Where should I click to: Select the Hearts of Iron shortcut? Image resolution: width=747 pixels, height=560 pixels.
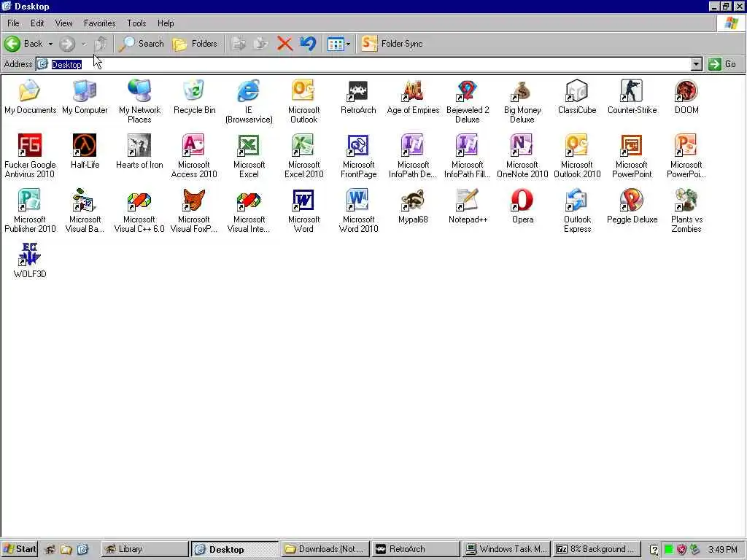139,152
